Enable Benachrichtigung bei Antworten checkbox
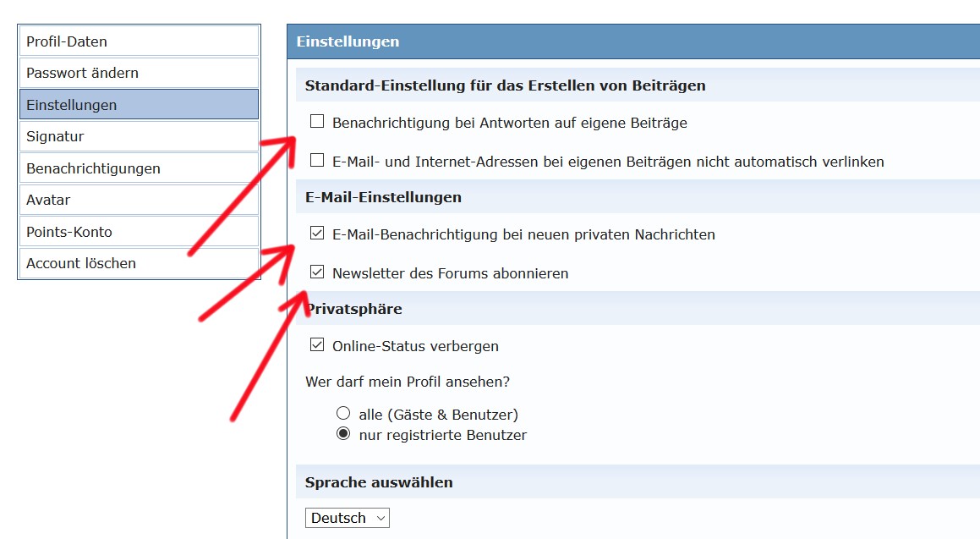 (x=317, y=122)
